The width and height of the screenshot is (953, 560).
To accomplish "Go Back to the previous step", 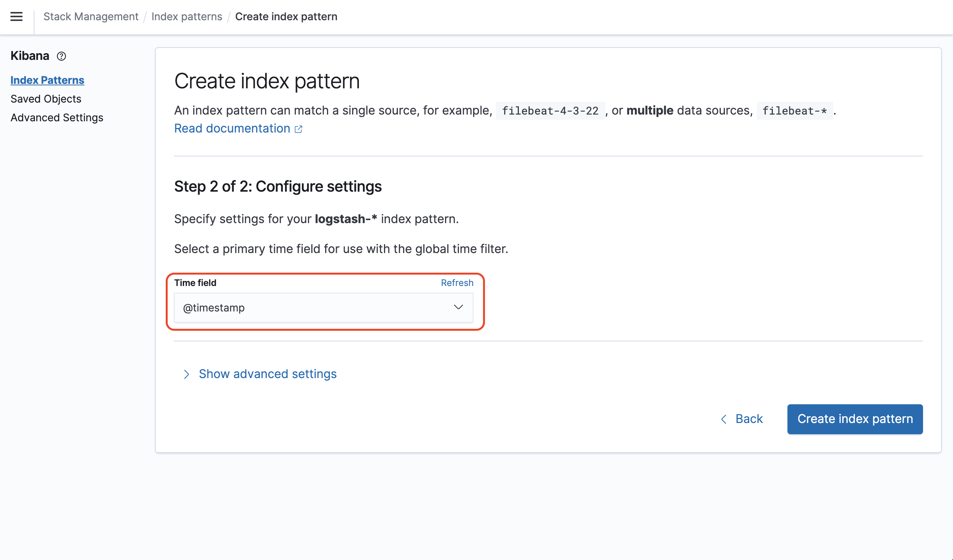I will click(x=748, y=419).
